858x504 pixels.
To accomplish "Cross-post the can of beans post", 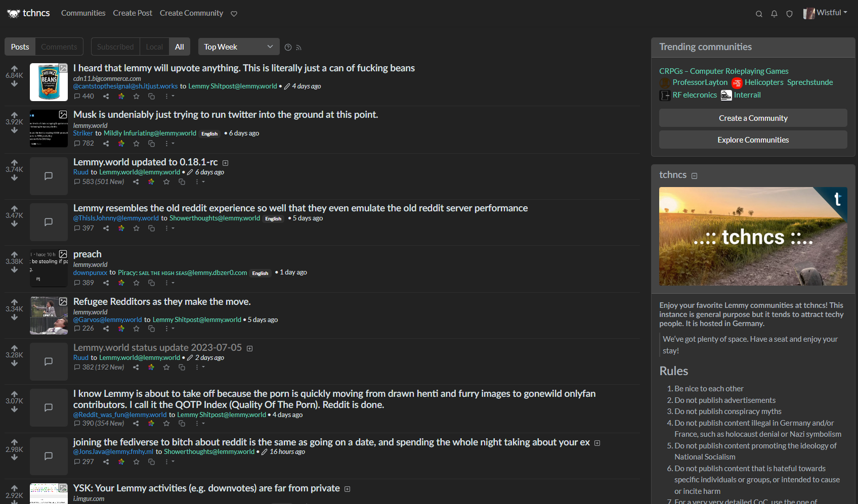I will [x=151, y=96].
